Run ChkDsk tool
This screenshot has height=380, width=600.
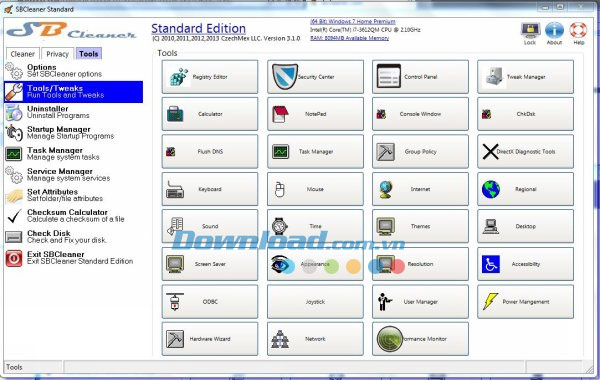525,114
